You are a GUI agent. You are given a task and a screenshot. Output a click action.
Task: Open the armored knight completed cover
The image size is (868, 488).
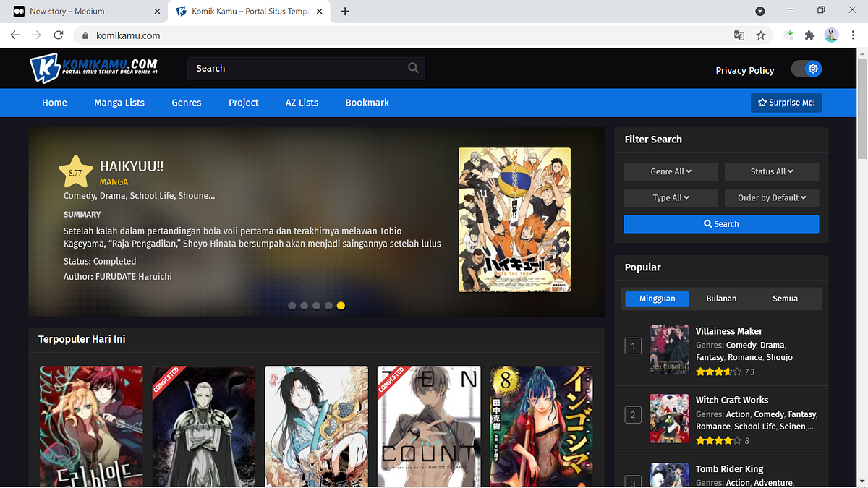[x=203, y=427]
